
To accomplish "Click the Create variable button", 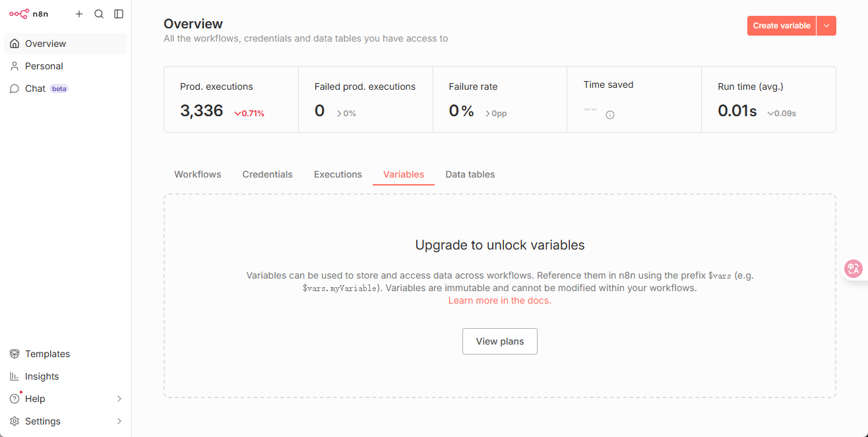I will click(782, 26).
